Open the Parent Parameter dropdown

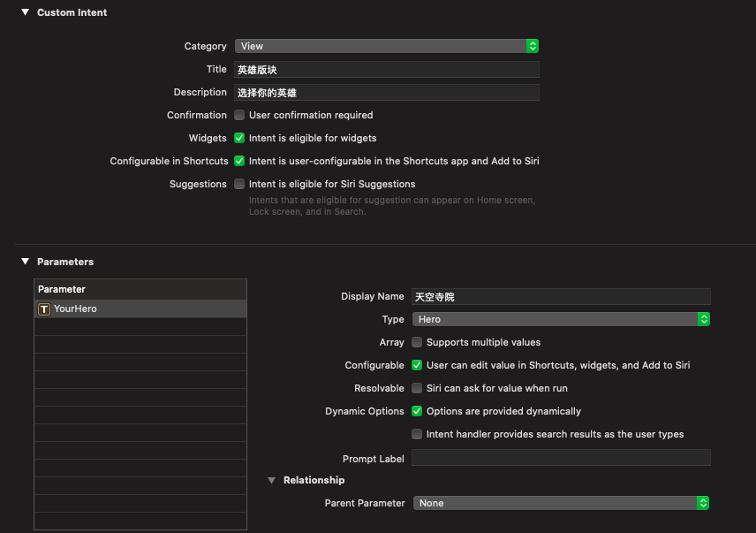(x=561, y=503)
